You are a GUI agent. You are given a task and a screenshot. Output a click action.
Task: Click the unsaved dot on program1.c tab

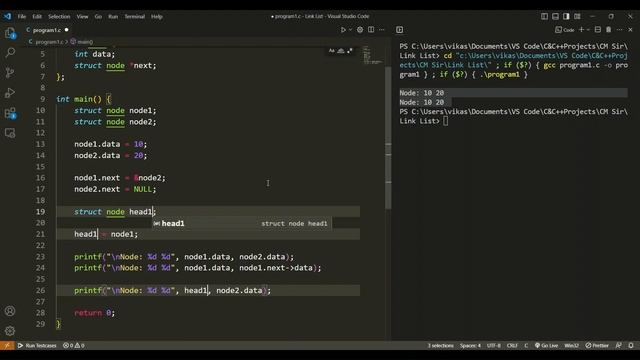[x=67, y=30]
